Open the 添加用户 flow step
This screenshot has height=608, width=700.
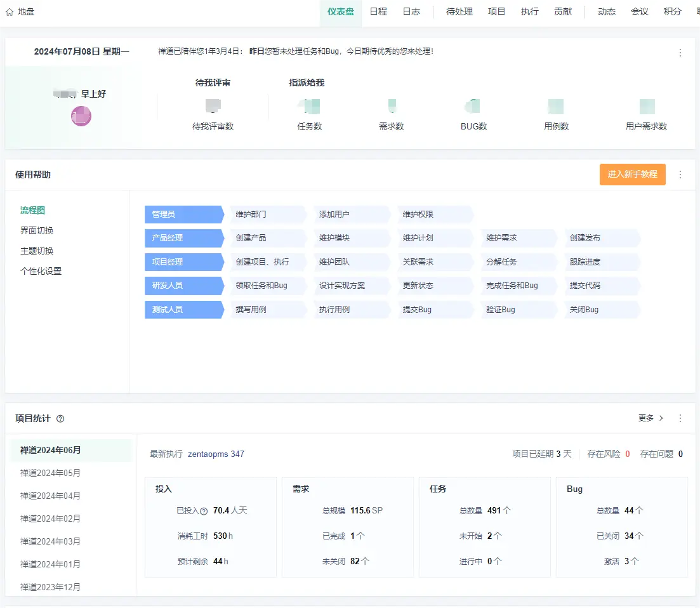pyautogui.click(x=351, y=215)
